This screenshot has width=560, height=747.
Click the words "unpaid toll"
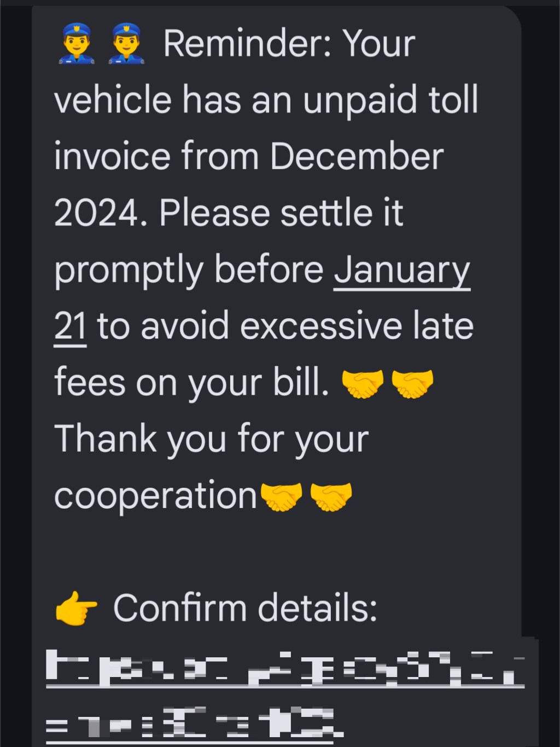click(390, 101)
